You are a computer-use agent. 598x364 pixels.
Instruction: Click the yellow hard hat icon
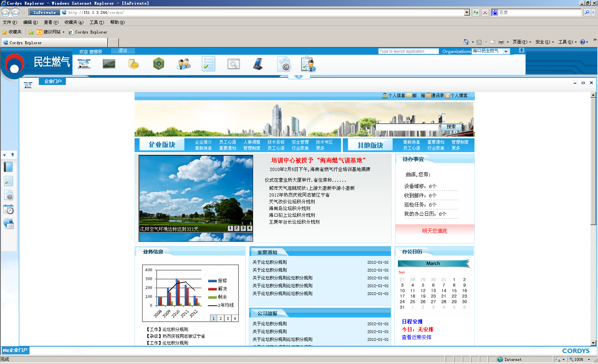click(x=133, y=64)
